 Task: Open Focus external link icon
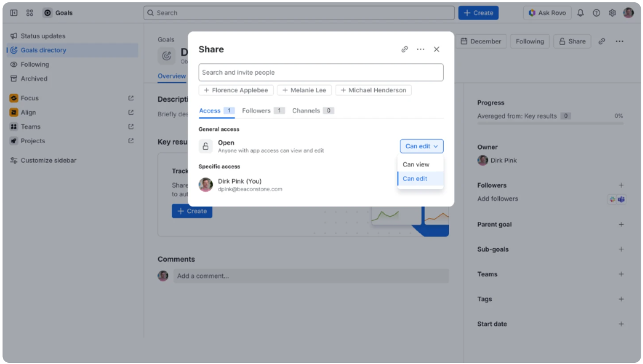coord(131,98)
